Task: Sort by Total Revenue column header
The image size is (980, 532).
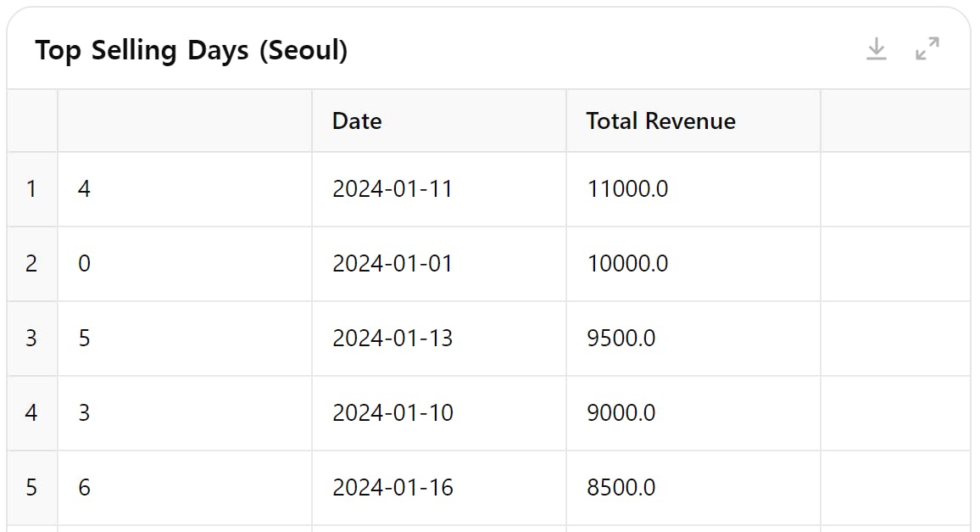Action: pos(660,120)
